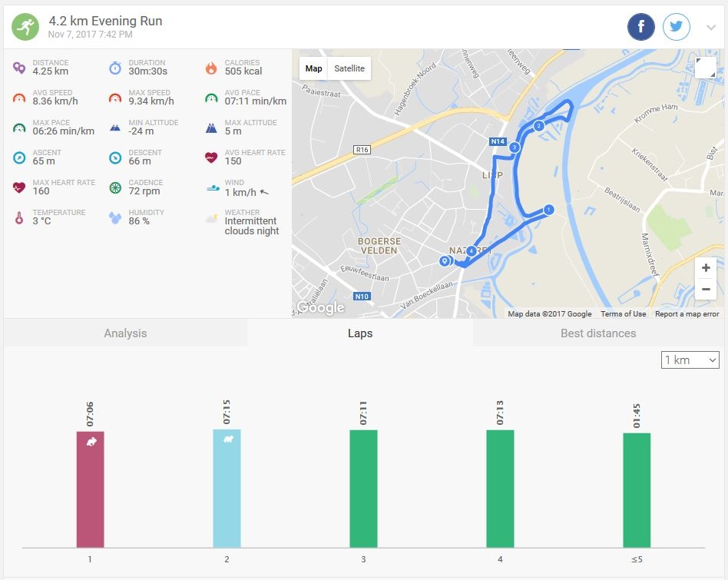The image size is (728, 580).
Task: Expand the activity options chevron
Action: 710,28
